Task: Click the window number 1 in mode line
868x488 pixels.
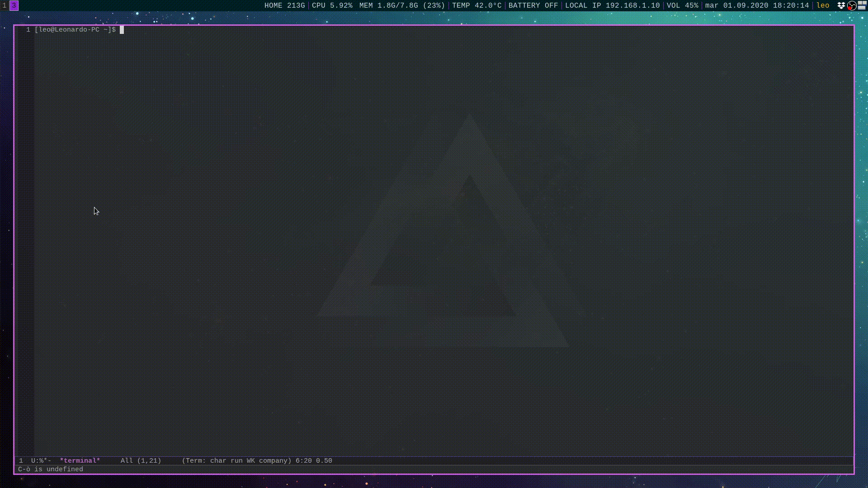Action: (21, 461)
